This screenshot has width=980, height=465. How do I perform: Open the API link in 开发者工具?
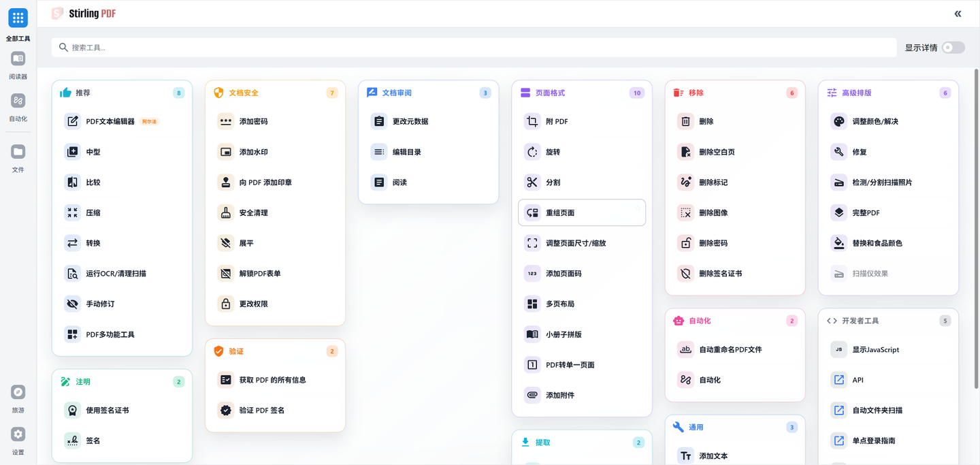click(859, 379)
